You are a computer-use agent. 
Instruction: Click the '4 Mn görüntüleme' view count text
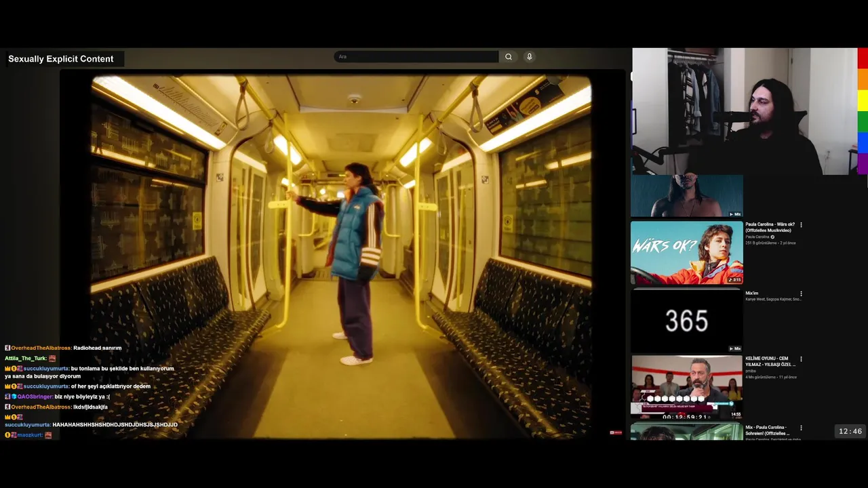coord(762,377)
